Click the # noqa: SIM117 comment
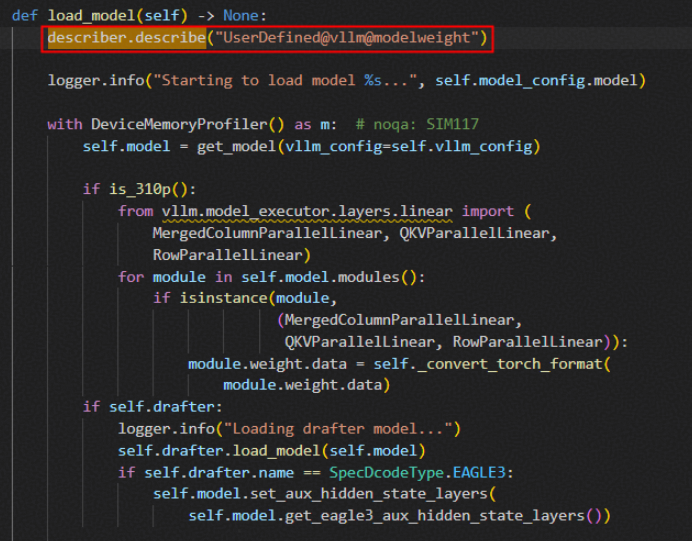The width and height of the screenshot is (692, 541). 417,124
